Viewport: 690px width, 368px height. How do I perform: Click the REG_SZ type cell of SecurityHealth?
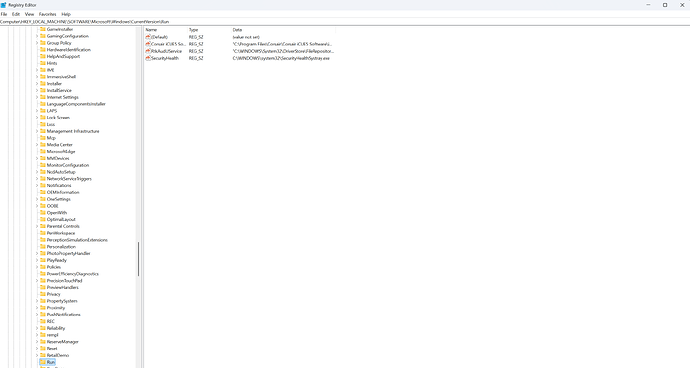(x=196, y=58)
